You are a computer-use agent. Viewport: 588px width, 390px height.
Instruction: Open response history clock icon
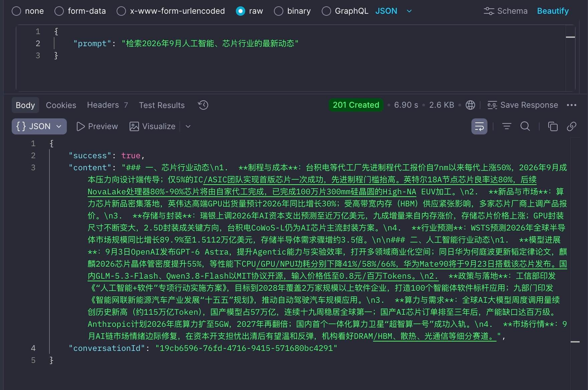point(203,105)
